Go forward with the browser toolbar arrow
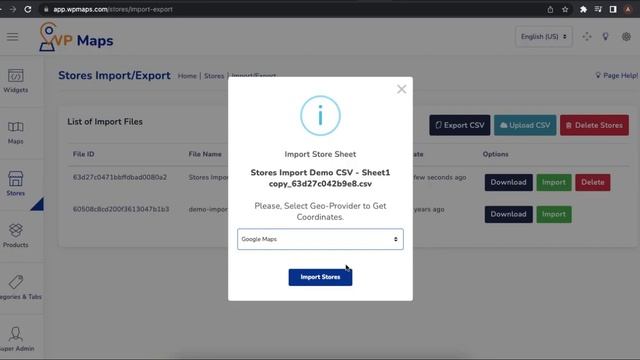The height and width of the screenshot is (360, 640). pos(13,9)
